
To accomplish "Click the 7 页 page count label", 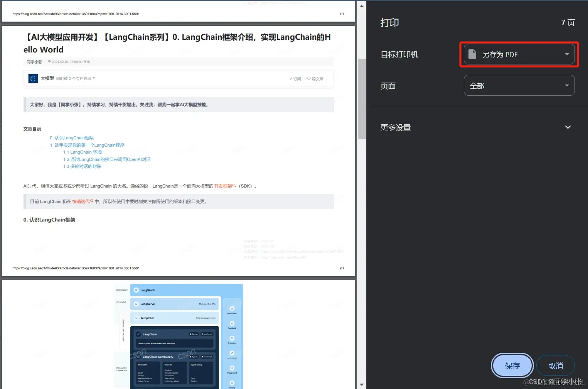I will [568, 22].
